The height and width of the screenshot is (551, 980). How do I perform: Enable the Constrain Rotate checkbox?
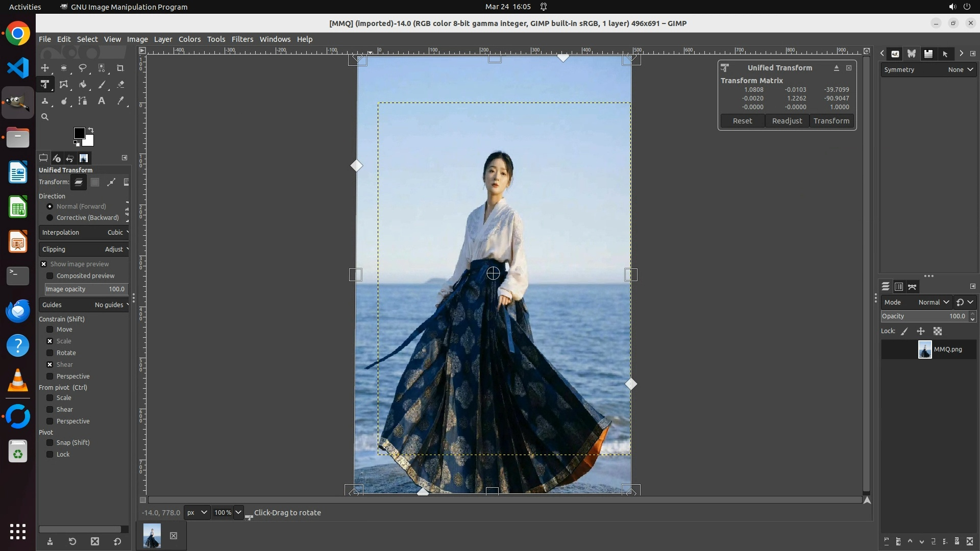coord(50,353)
